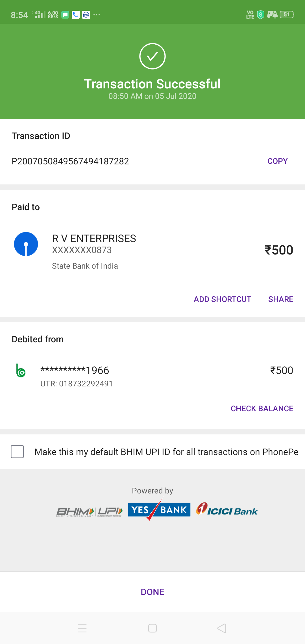
Task: Tap the messaging notification icon in status bar
Action: [65, 15]
